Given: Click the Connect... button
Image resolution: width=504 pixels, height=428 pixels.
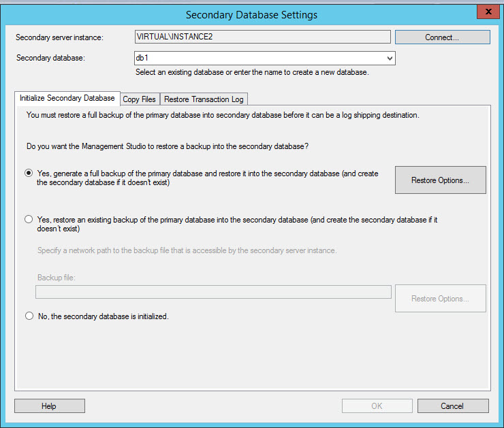Looking at the screenshot, I should 442,37.
